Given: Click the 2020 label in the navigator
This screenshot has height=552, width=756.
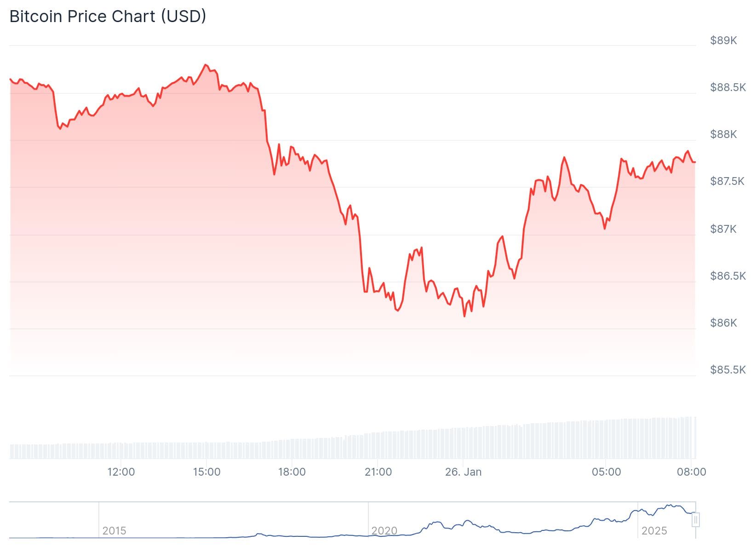Looking at the screenshot, I should (384, 531).
